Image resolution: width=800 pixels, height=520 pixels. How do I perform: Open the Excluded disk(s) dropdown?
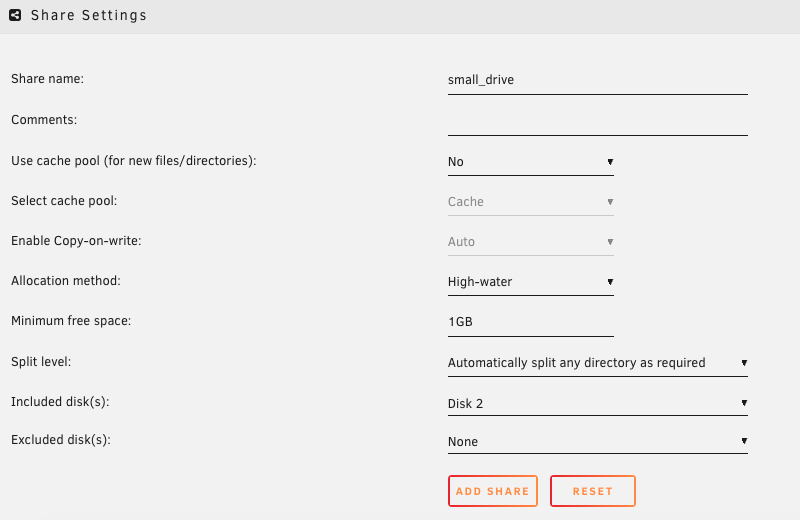597,441
